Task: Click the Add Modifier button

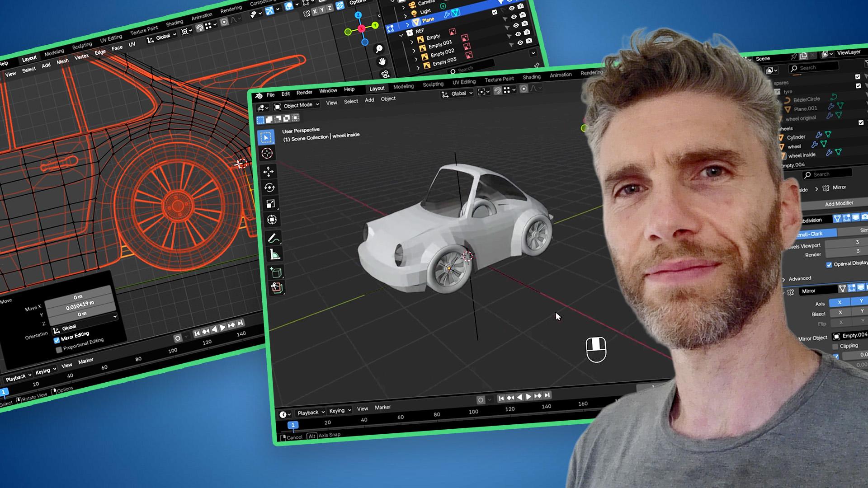Action: pos(839,204)
